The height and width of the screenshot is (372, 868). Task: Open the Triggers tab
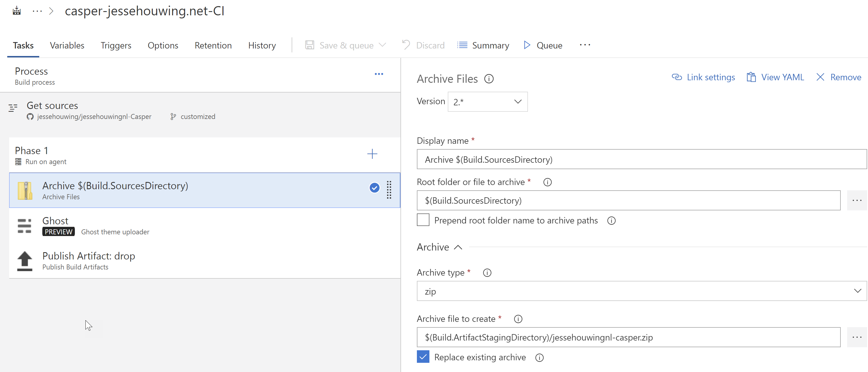point(115,45)
